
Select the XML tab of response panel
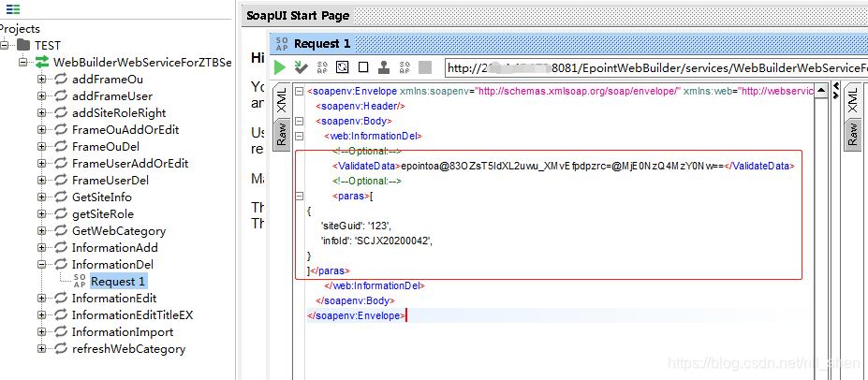(852, 100)
